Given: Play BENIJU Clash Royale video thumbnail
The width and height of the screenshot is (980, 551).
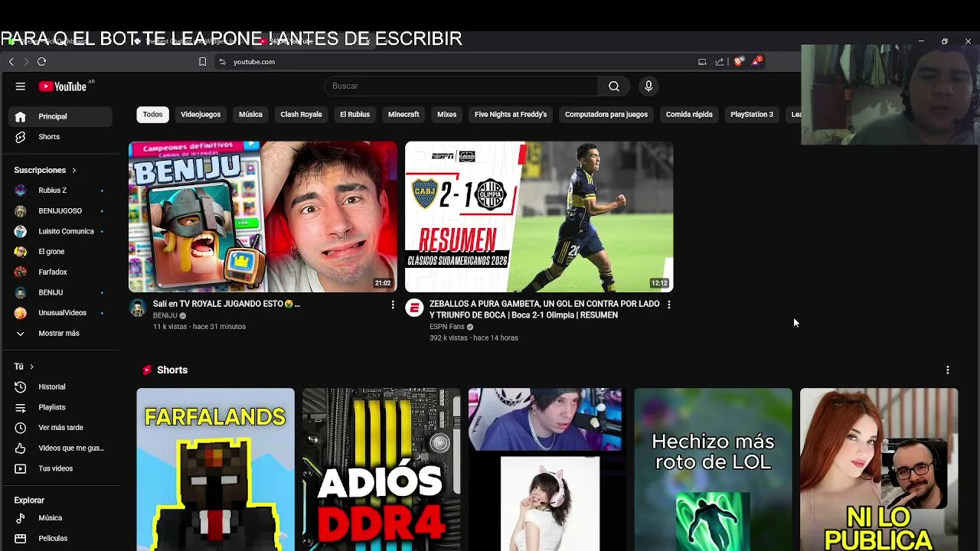Looking at the screenshot, I should tap(263, 217).
